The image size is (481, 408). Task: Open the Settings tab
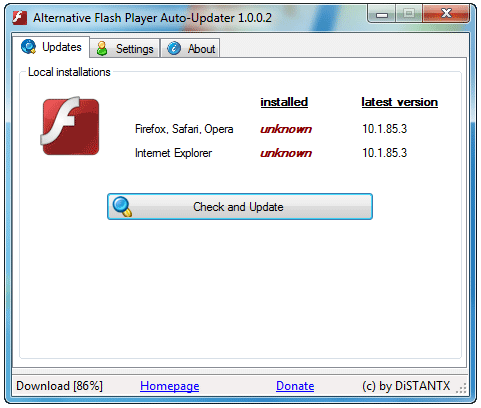tap(125, 48)
